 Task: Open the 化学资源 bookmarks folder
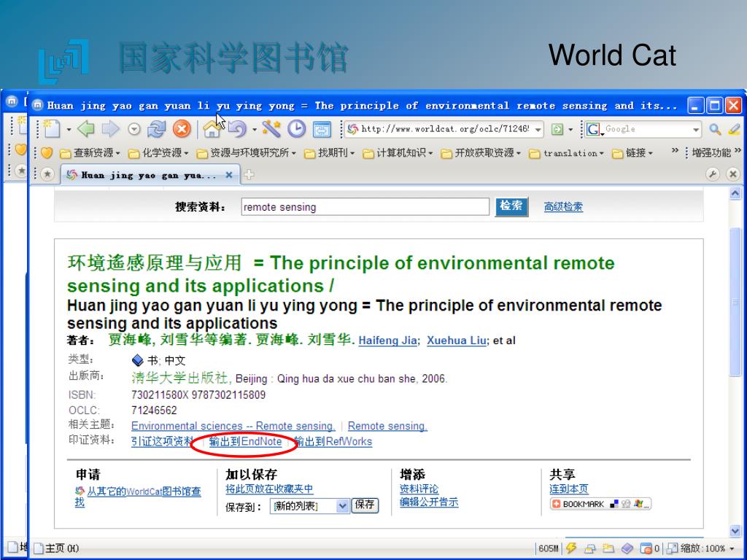158,153
